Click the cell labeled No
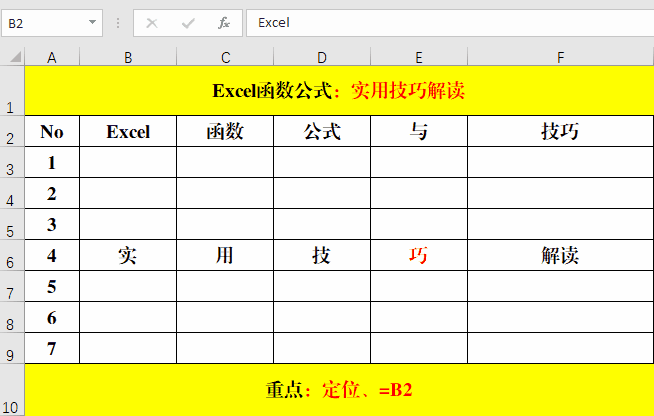The height and width of the screenshot is (416, 654). tap(52, 131)
